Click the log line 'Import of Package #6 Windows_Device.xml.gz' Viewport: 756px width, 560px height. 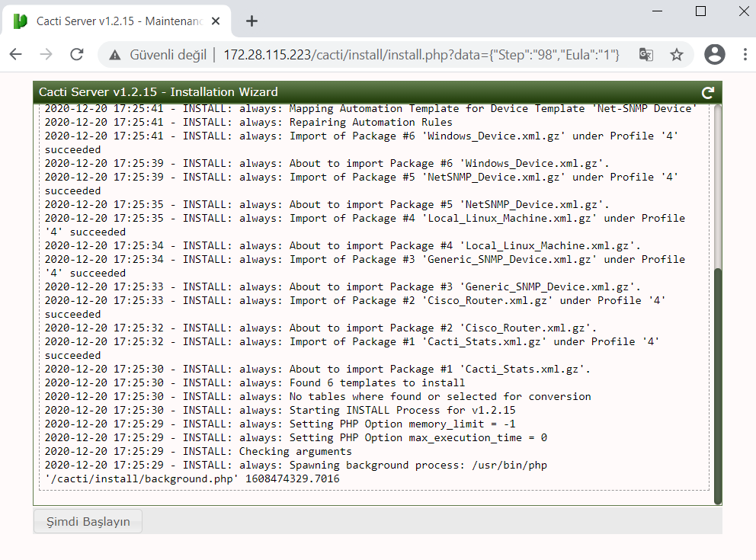[361, 142]
